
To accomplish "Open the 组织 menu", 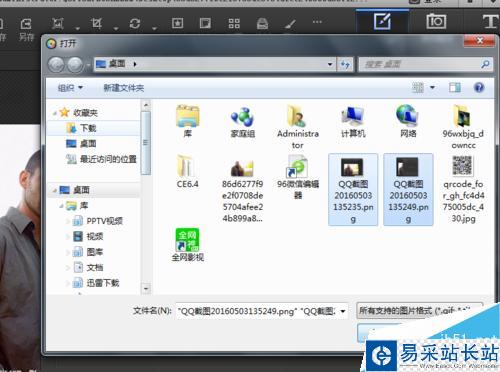I will tap(70, 88).
